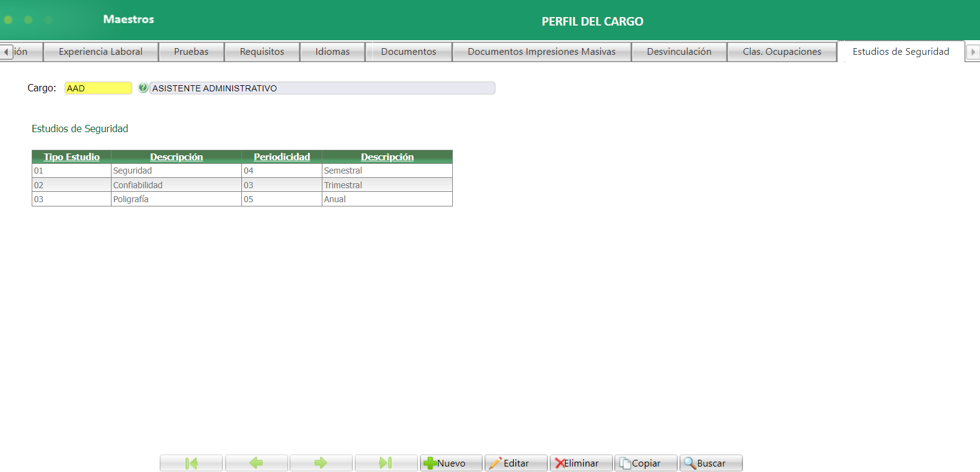980x472 pixels.
Task: Click Tipo Estudio cell 03 in the Poligrafía row
Action: 71,199
